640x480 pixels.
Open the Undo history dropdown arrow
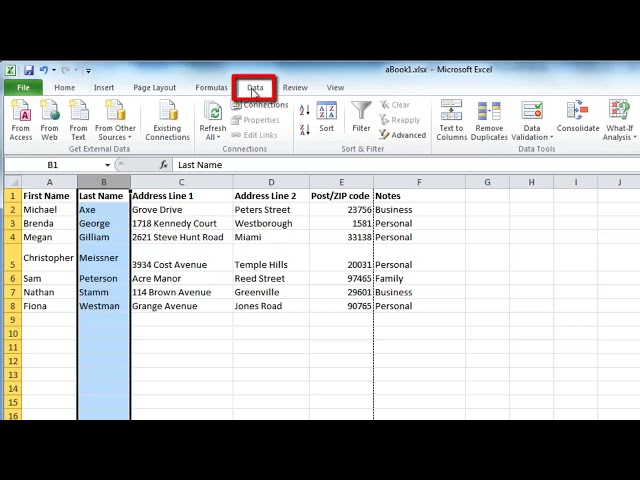click(x=54, y=70)
